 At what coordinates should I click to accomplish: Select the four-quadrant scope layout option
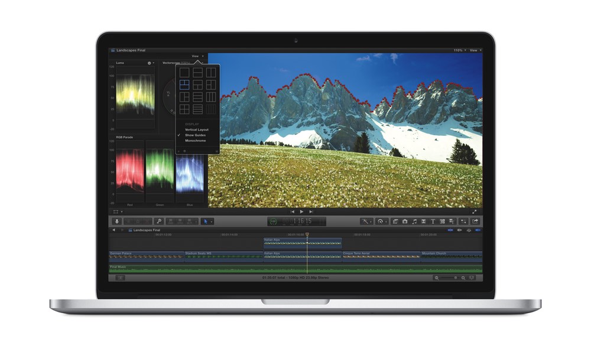[x=184, y=109]
